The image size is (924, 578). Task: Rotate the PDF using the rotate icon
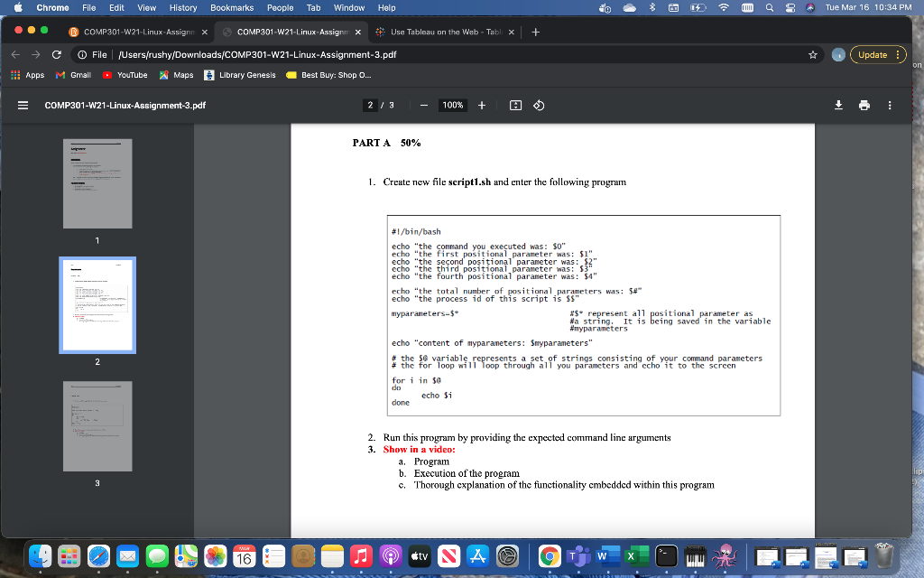click(x=539, y=106)
